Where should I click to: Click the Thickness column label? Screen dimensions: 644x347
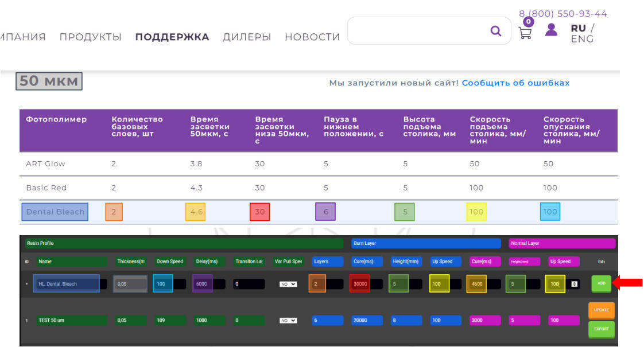point(130,262)
